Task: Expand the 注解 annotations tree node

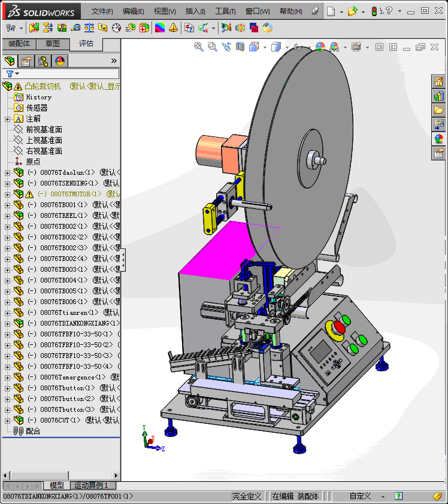Action: click(x=7, y=119)
